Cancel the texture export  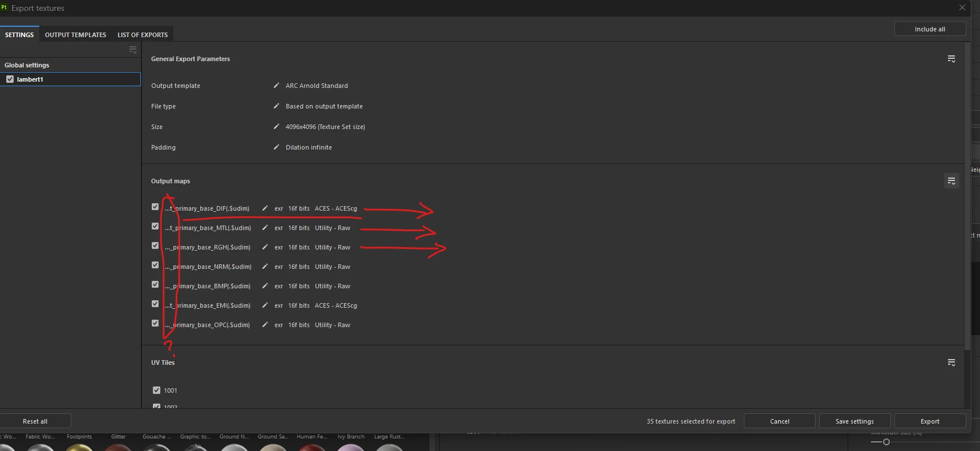tap(780, 421)
